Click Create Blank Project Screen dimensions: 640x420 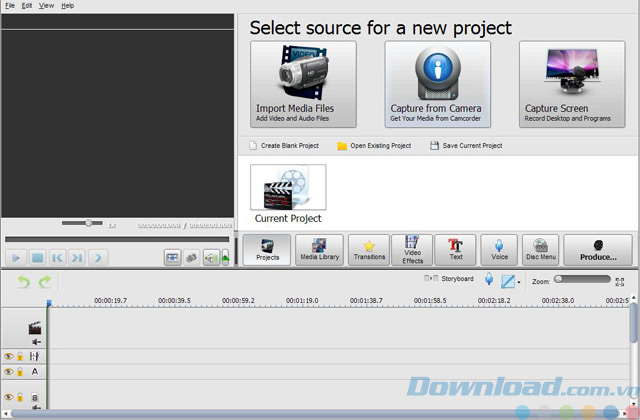tap(284, 146)
